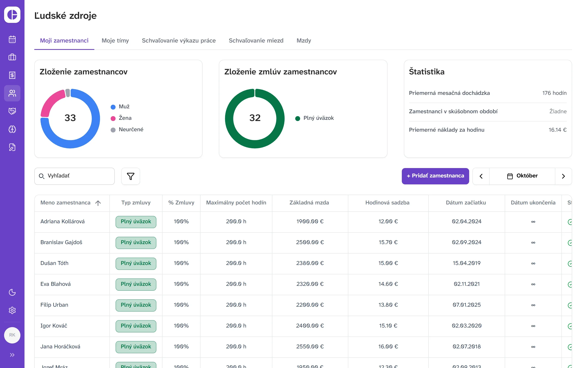The image size is (588, 368).
Task: Open the Mzdy tab
Action: [x=304, y=41]
